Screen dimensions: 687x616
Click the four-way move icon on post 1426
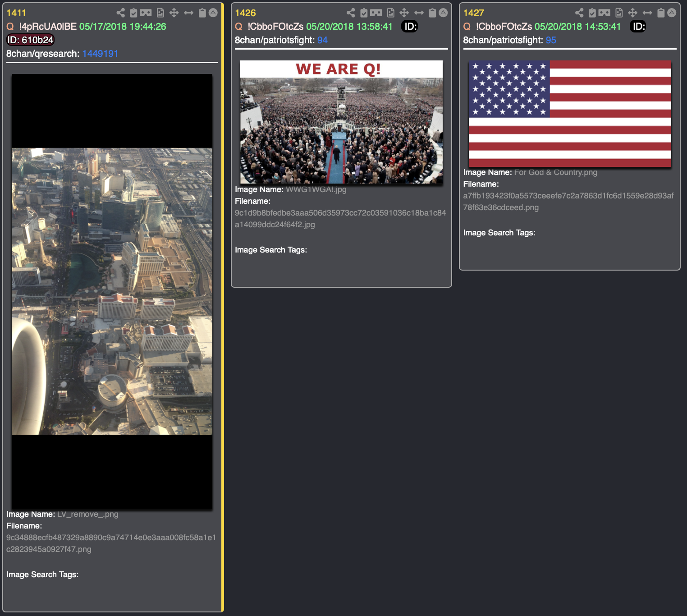[x=404, y=13]
